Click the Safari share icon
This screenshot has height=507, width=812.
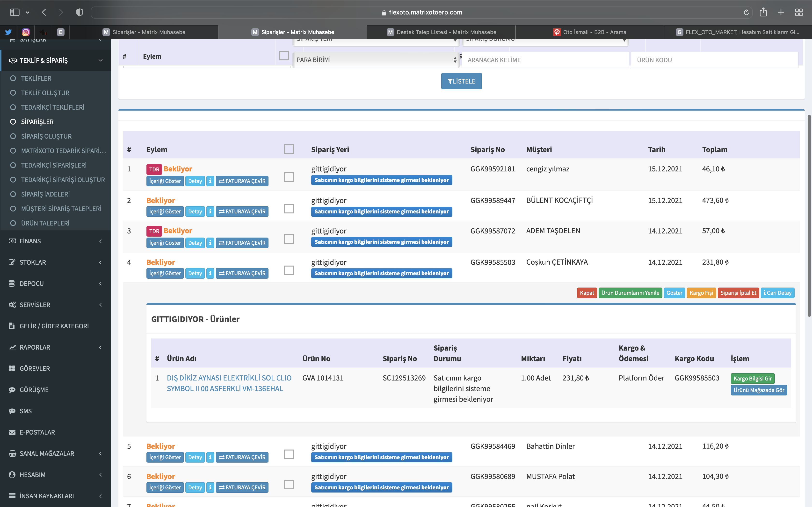tap(763, 12)
